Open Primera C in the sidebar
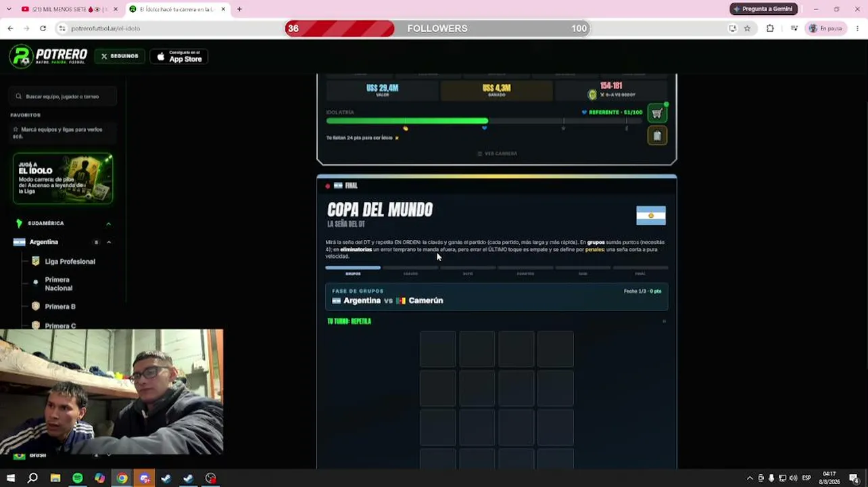 point(60,326)
